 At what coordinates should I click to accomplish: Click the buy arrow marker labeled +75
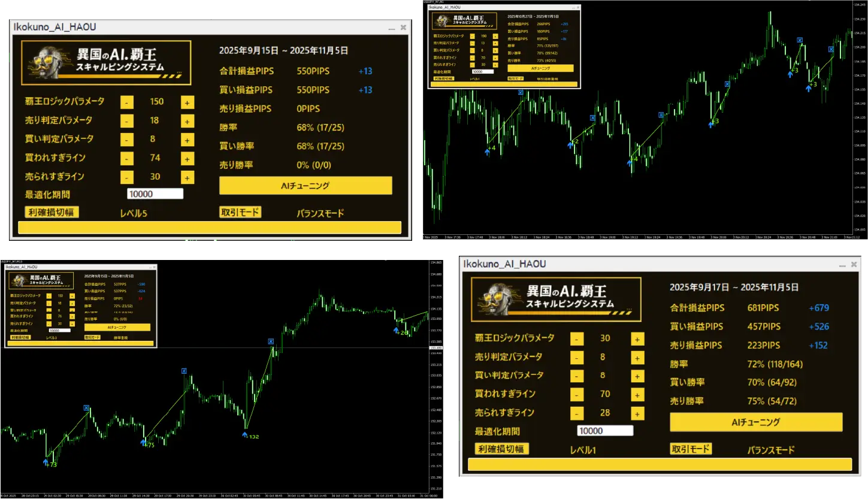click(x=144, y=443)
